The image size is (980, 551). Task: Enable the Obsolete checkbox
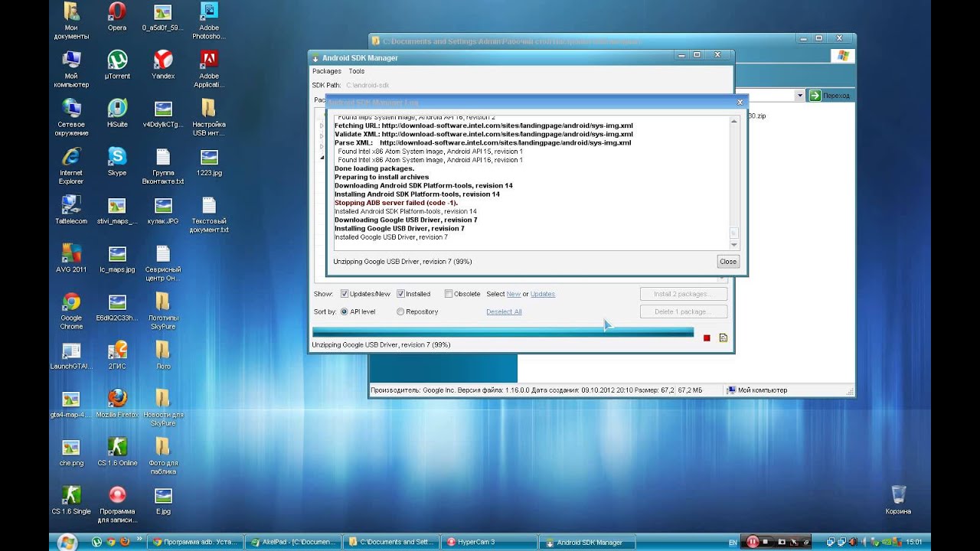pyautogui.click(x=449, y=294)
